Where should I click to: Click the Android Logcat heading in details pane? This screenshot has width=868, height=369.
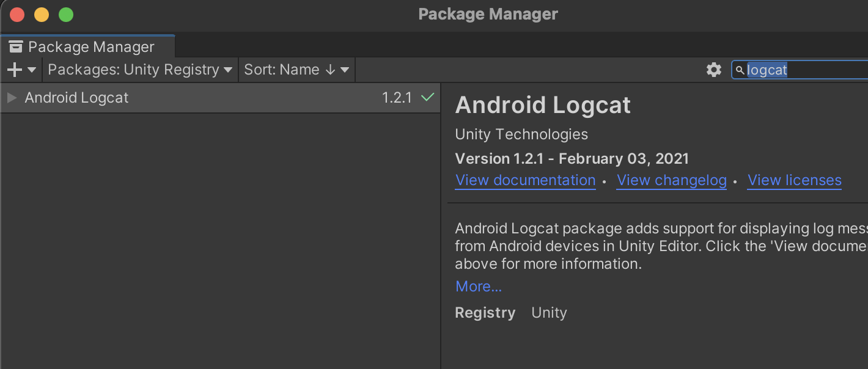pyautogui.click(x=542, y=105)
